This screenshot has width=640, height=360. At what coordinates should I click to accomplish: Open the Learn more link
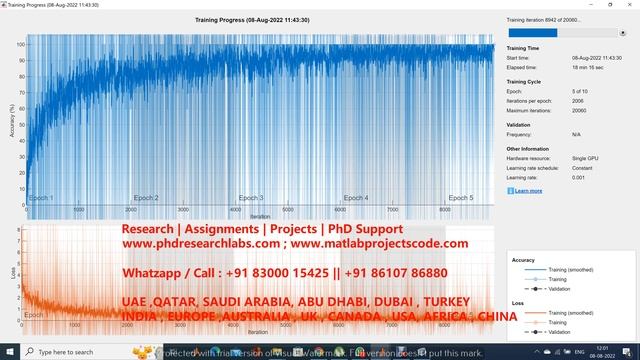[528, 191]
